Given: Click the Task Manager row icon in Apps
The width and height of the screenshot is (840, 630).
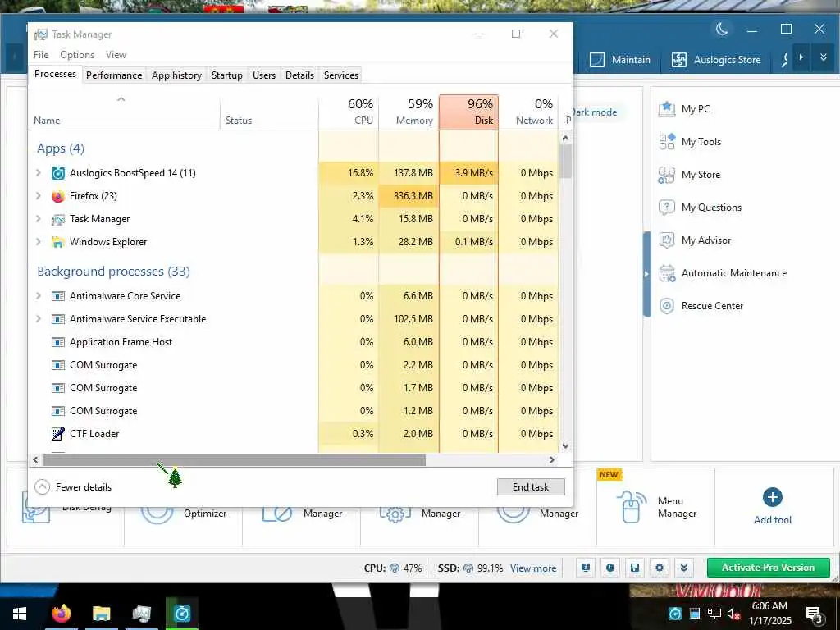Looking at the screenshot, I should pyautogui.click(x=58, y=219).
